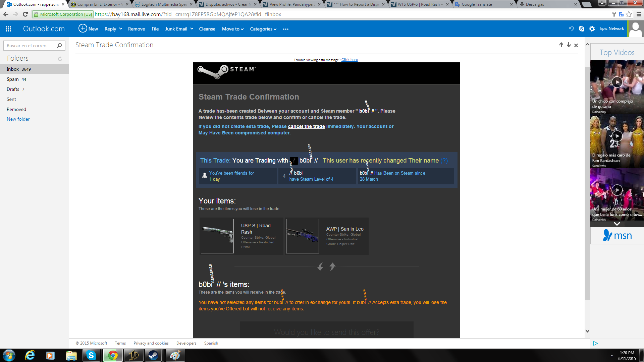The height and width of the screenshot is (362, 644).
Task: Click the Chrome back arrow
Action: point(6,14)
